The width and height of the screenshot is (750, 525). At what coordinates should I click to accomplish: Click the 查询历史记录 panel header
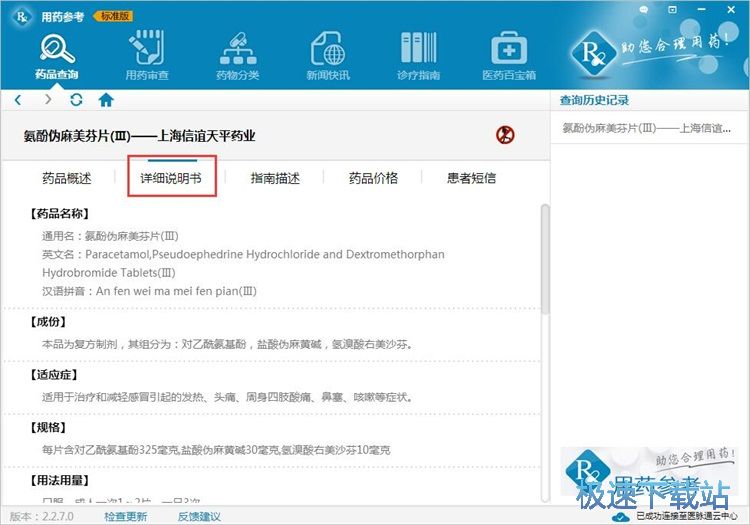tap(594, 100)
